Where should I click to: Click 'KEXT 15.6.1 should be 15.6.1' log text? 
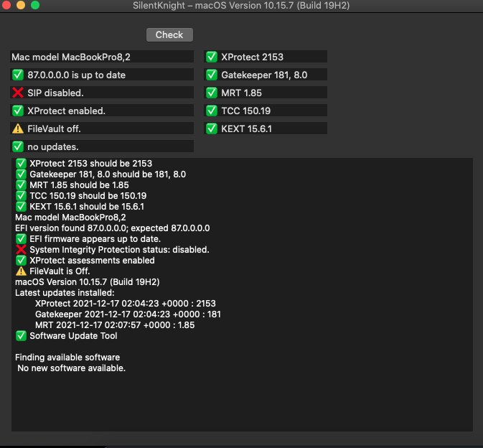(x=87, y=207)
